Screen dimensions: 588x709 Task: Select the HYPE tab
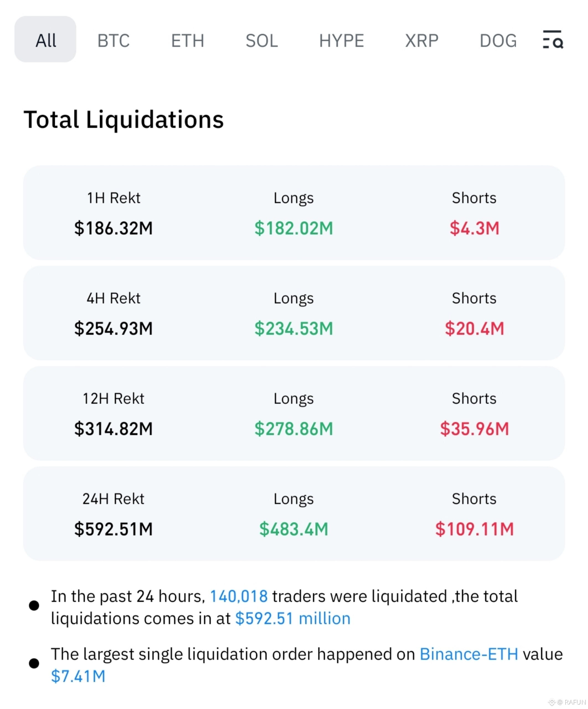[x=341, y=41]
